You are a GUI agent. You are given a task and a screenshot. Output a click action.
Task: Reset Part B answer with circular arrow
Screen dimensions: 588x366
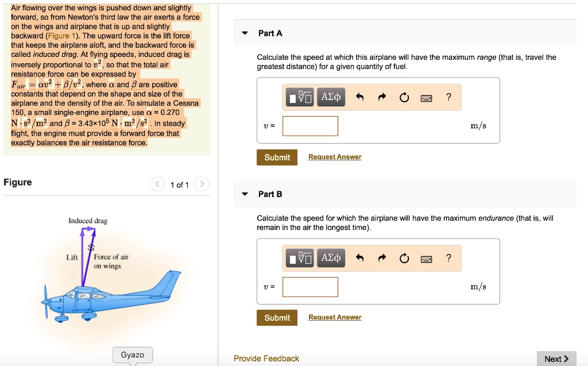pos(404,258)
